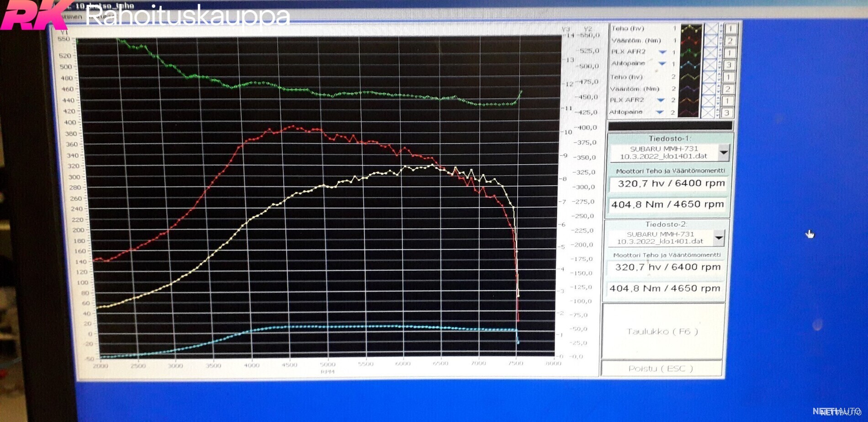Click axis stepper for Ahtopaine file 2

(719, 112)
